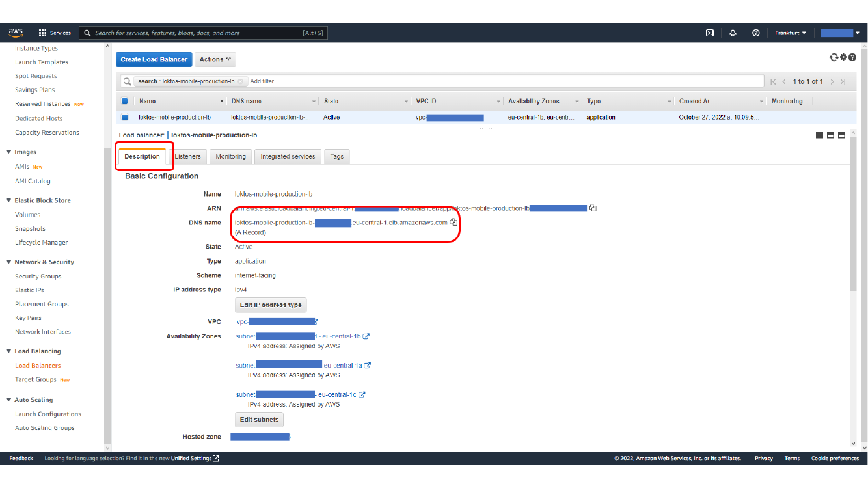Switch to the Listeners tab
The image size is (868, 488).
[188, 156]
